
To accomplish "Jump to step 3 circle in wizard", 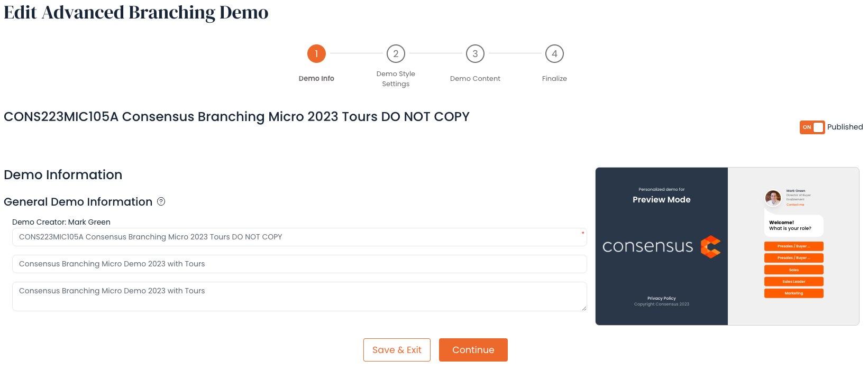I will click(475, 53).
